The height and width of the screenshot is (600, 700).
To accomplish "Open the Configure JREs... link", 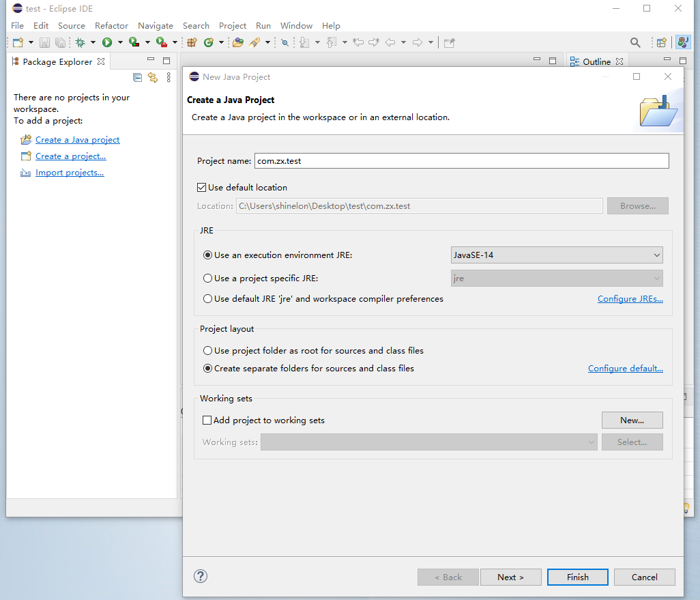I will 630,299.
